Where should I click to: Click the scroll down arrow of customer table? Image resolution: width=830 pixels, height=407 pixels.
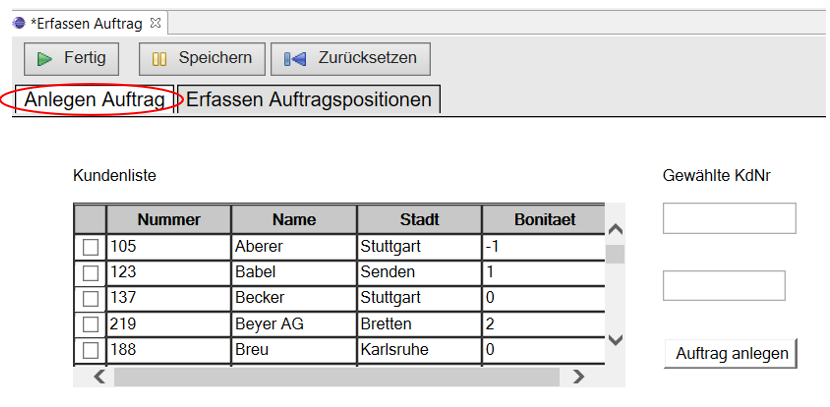tap(615, 340)
